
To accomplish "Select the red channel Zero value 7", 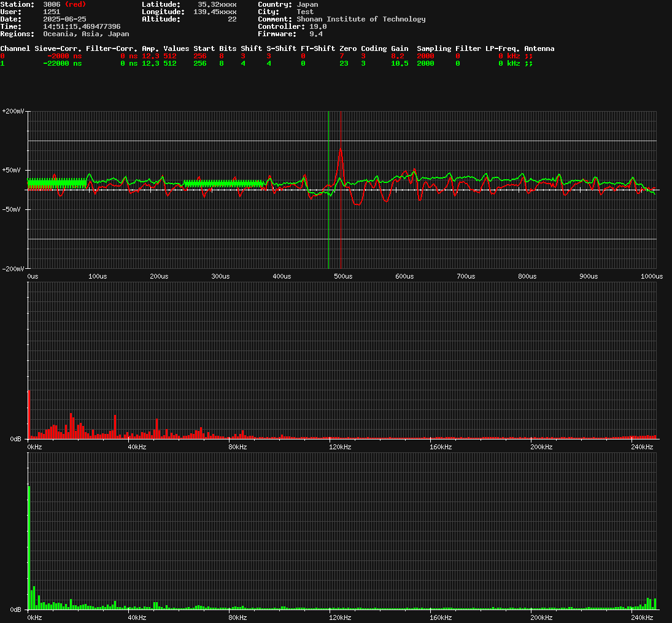I will click(x=342, y=56).
